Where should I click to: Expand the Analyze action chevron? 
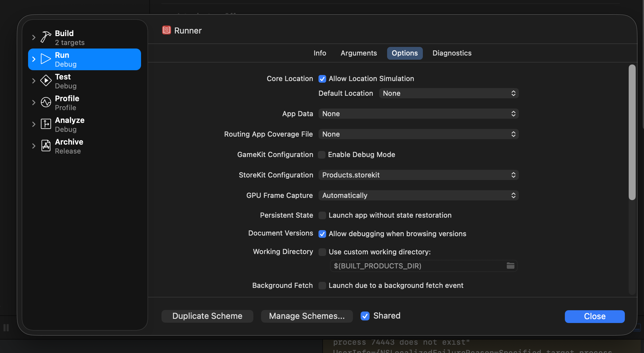pyautogui.click(x=34, y=124)
